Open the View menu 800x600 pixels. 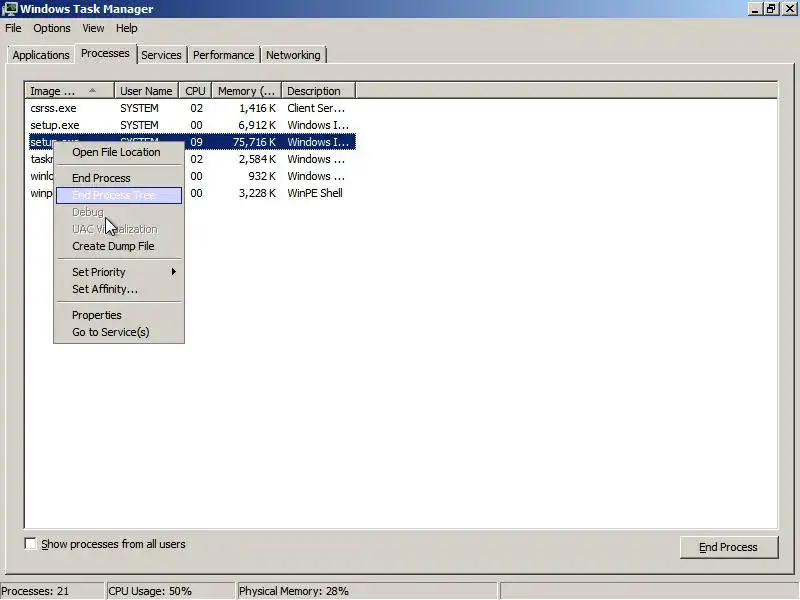pos(93,28)
